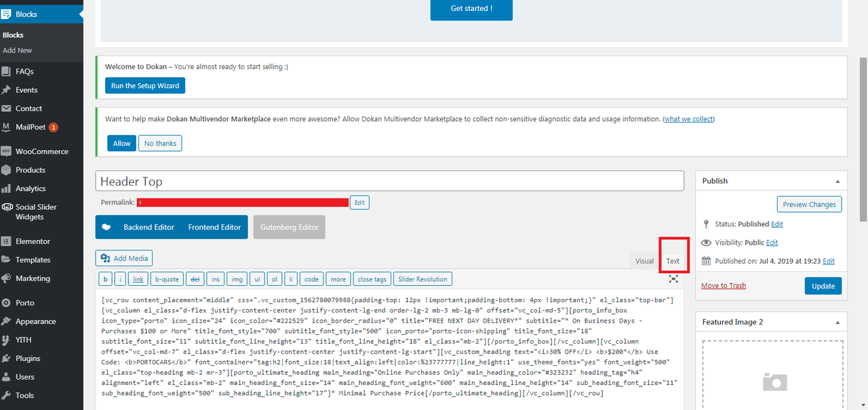Click the Elementor sidebar icon
868x410 pixels.
pyautogui.click(x=6, y=241)
